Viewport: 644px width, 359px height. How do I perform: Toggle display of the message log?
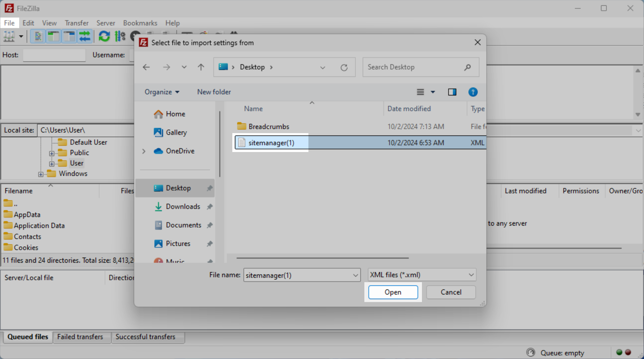(x=38, y=36)
